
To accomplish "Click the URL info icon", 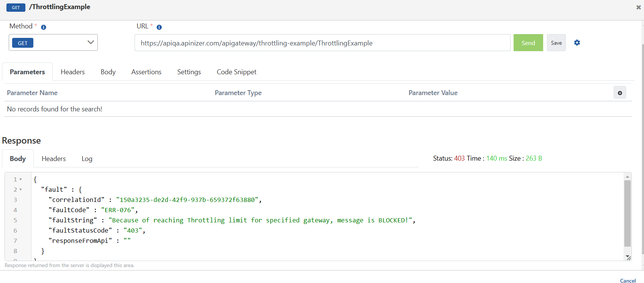I will click(x=159, y=27).
